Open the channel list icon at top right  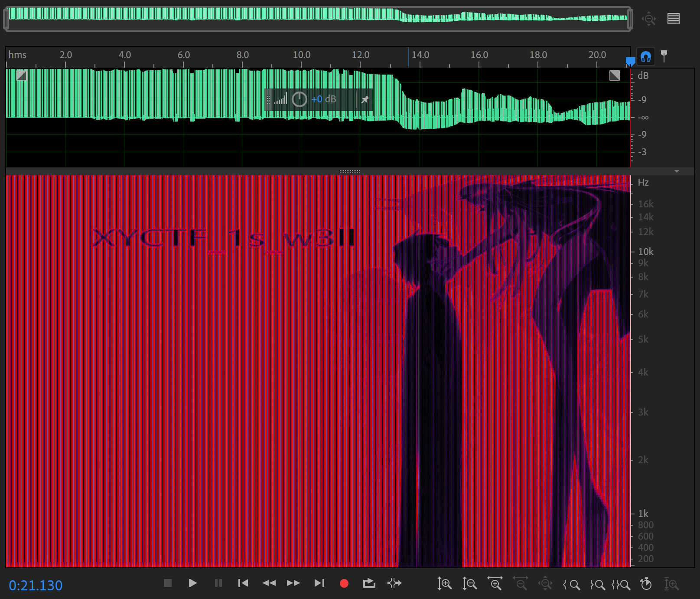674,19
